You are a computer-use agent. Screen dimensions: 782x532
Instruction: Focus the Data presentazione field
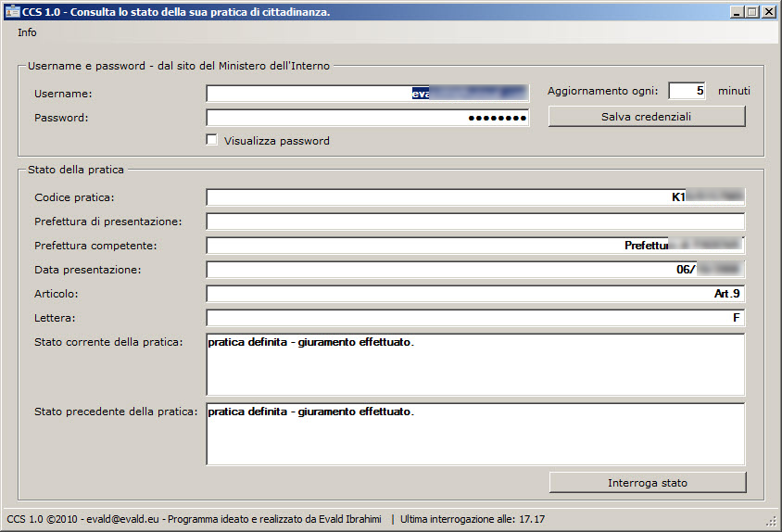[474, 270]
